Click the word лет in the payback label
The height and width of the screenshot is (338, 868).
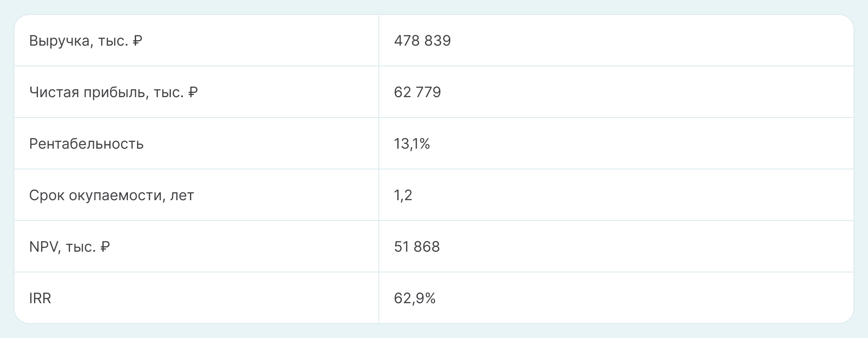pyautogui.click(x=182, y=196)
